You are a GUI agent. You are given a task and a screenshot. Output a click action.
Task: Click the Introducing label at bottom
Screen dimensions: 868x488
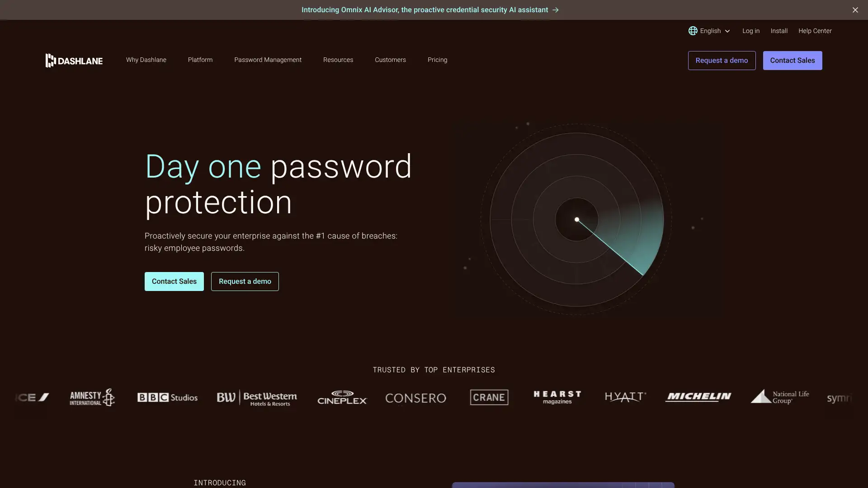[220, 483]
